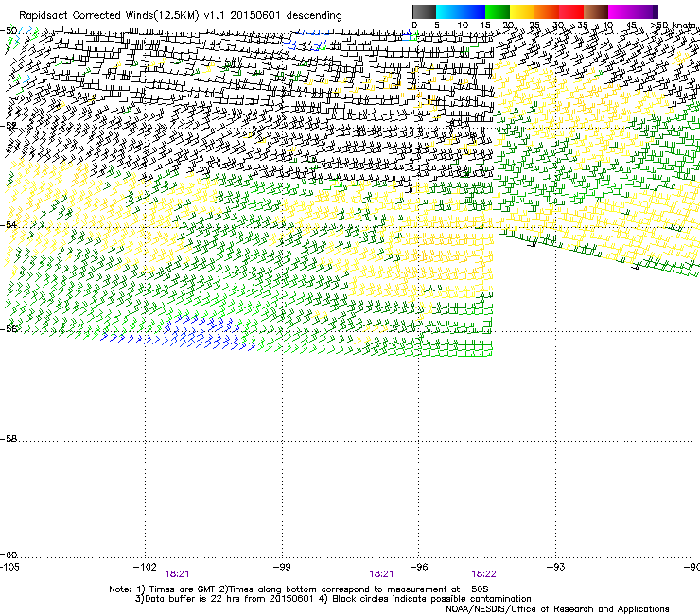Viewport: 700px width, 615px height.
Task: Click the '>50 knots' legend label
Action: (x=673, y=26)
